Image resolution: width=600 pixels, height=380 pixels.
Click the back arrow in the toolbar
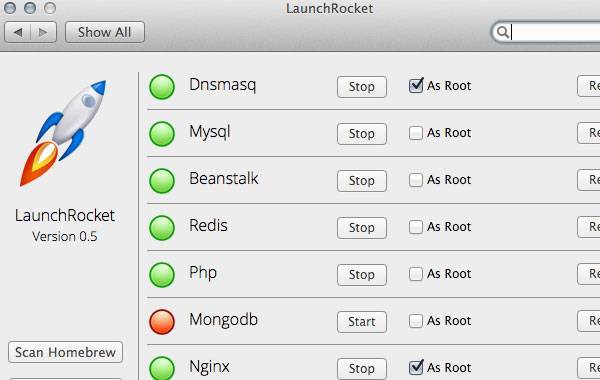click(18, 32)
